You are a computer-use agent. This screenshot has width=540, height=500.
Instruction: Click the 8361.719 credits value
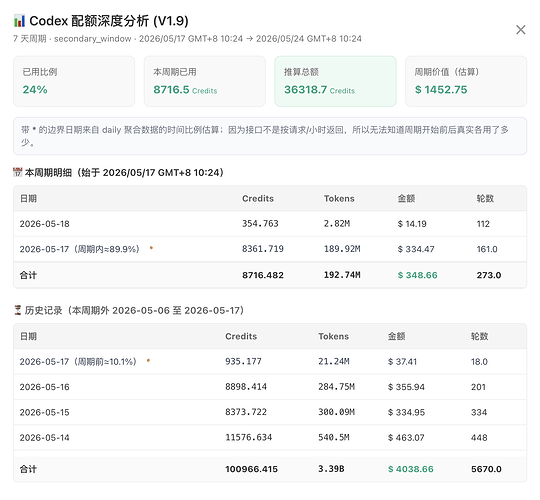click(263, 249)
